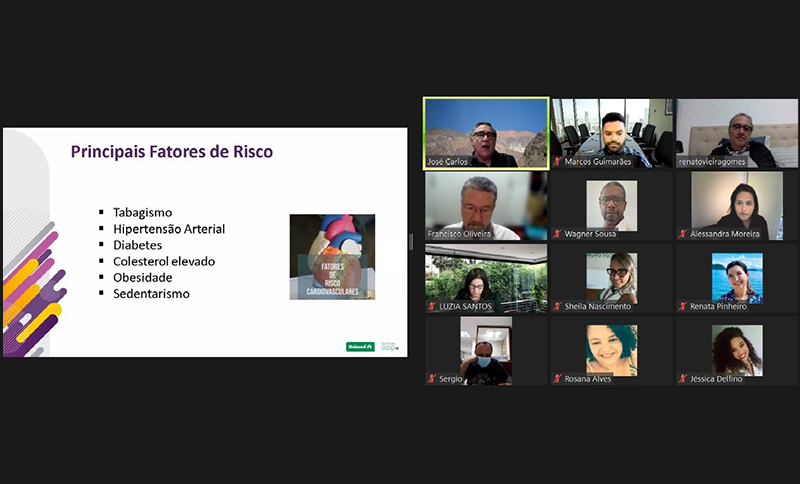
Task: Click Alessandra Moreira muted microphone icon
Action: point(683,234)
